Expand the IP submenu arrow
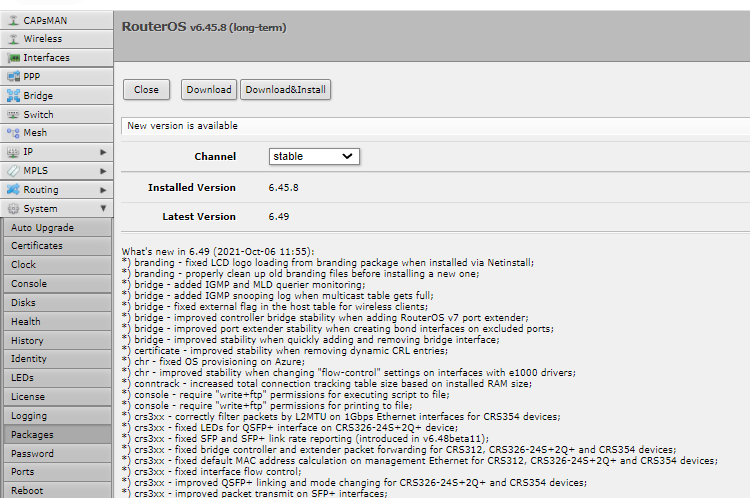This screenshot has width=750, height=498. click(103, 152)
